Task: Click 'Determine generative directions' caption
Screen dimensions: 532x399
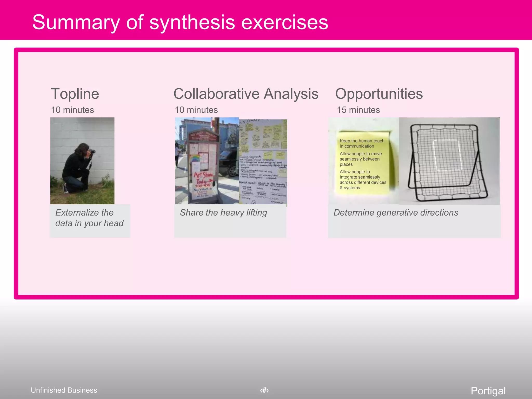Action: coord(396,213)
